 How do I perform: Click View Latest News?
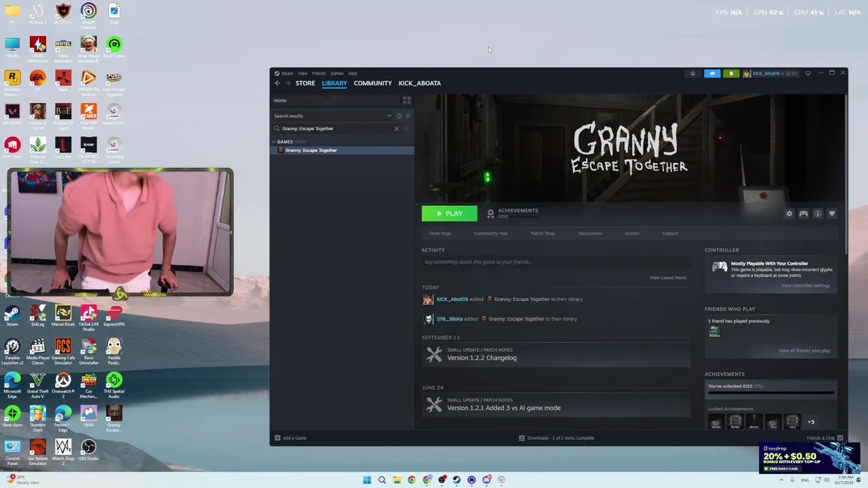point(668,278)
